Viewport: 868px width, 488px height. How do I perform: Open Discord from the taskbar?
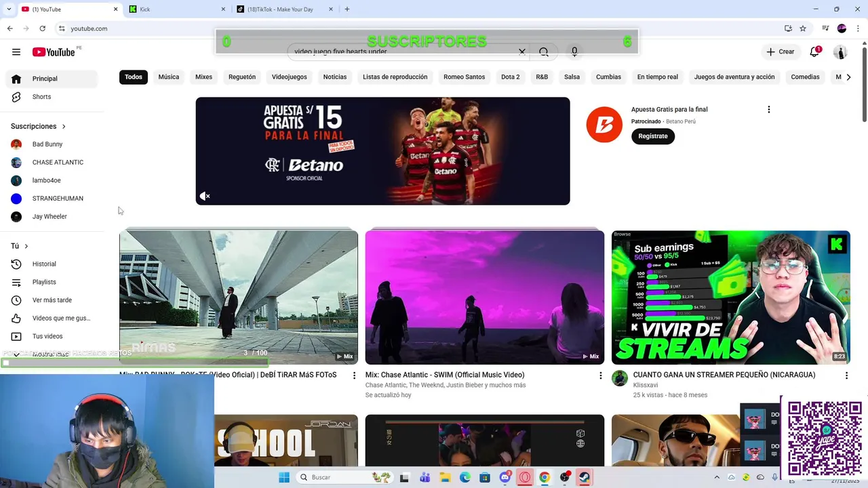click(505, 477)
